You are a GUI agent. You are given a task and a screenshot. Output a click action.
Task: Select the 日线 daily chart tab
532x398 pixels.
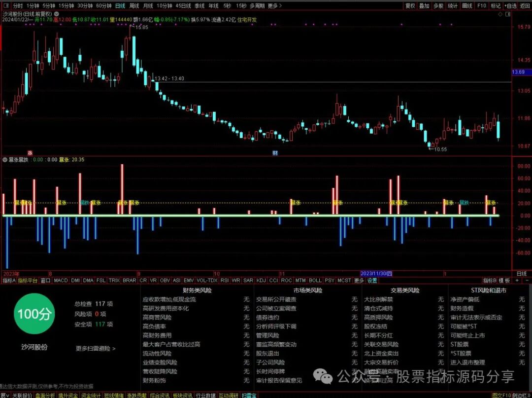click(x=120, y=6)
